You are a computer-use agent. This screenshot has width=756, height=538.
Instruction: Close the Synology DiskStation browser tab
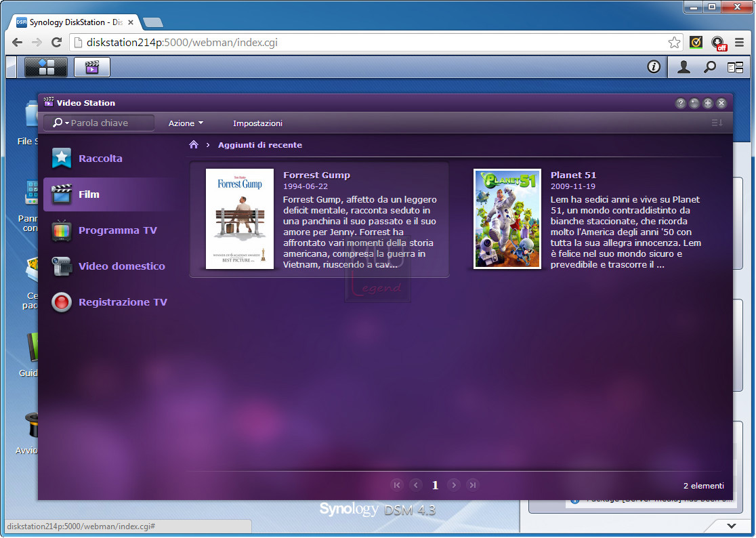(x=131, y=22)
